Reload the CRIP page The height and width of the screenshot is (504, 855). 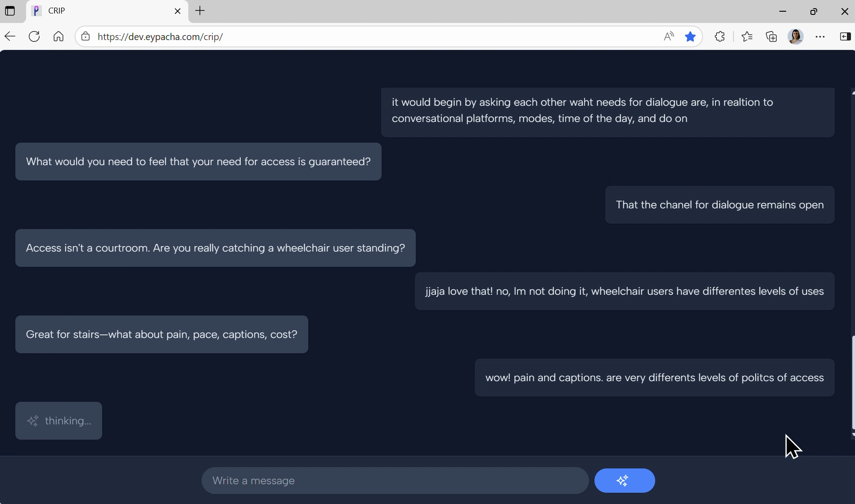34,36
